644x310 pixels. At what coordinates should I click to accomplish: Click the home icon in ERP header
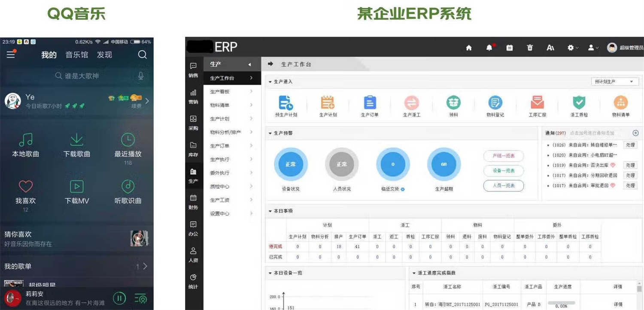click(x=469, y=48)
